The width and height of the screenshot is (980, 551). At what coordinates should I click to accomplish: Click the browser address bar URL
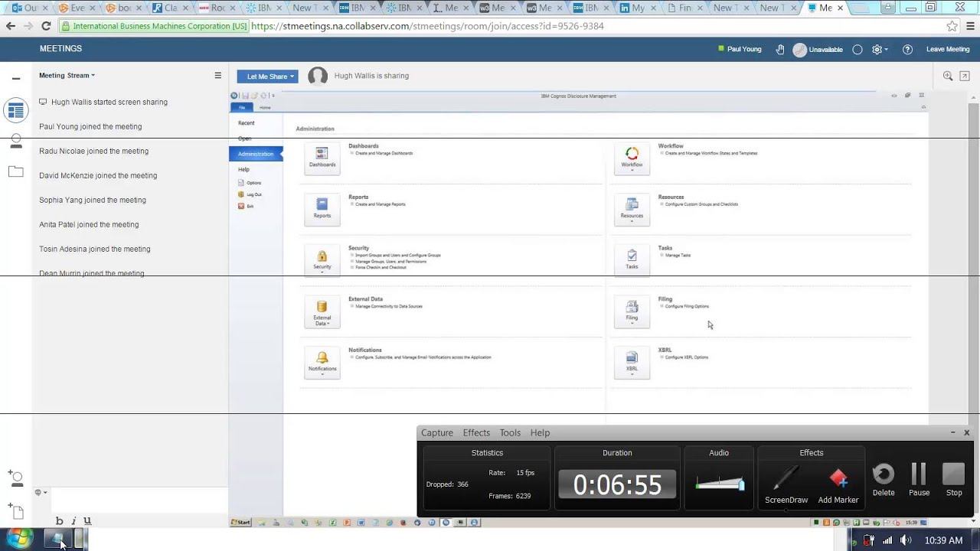pos(427,26)
